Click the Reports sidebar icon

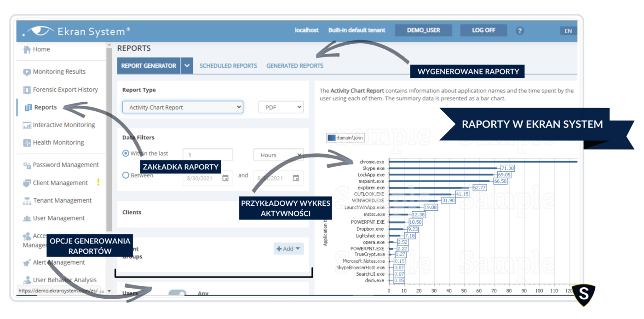click(x=28, y=107)
